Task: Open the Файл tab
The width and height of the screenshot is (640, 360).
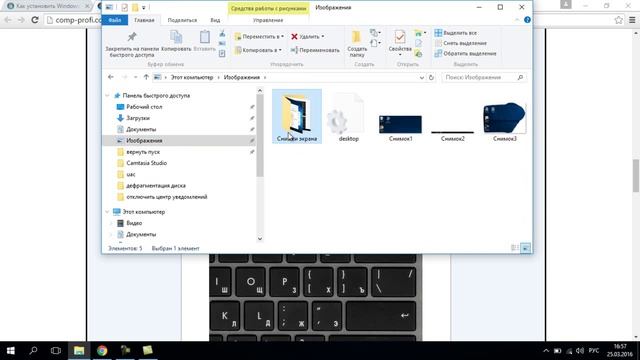Action: [115, 20]
